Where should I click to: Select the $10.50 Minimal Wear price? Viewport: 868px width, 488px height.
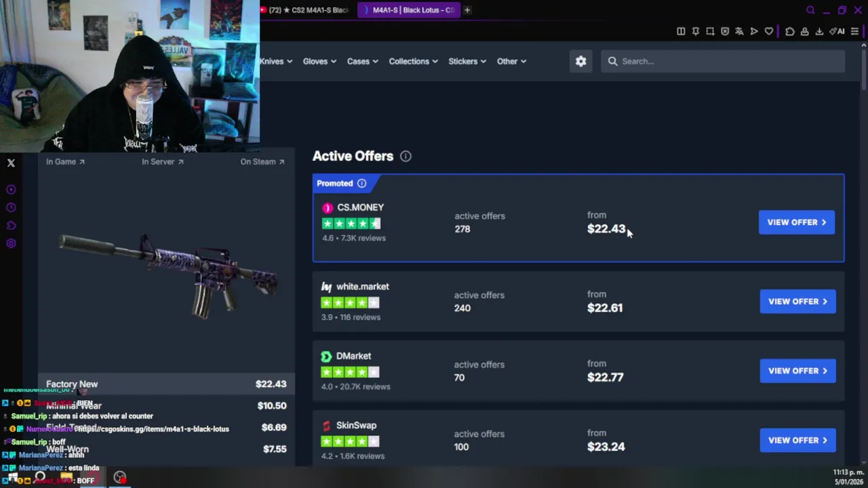click(x=272, y=406)
